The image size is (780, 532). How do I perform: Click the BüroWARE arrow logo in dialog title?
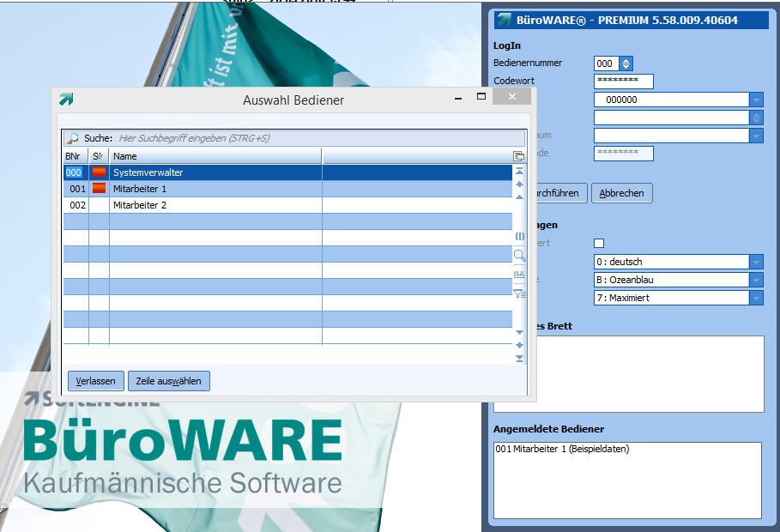(66, 100)
